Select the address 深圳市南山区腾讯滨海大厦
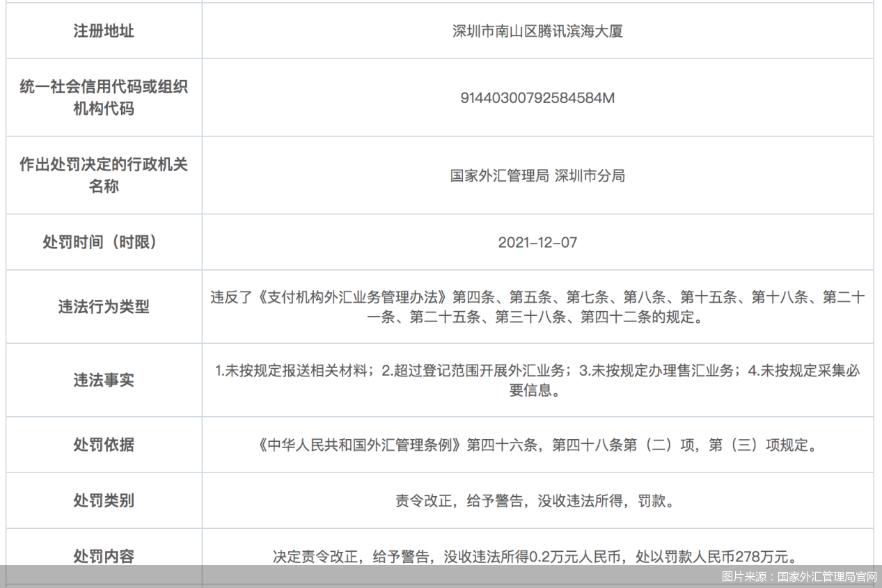This screenshot has height=588, width=882. point(537,31)
